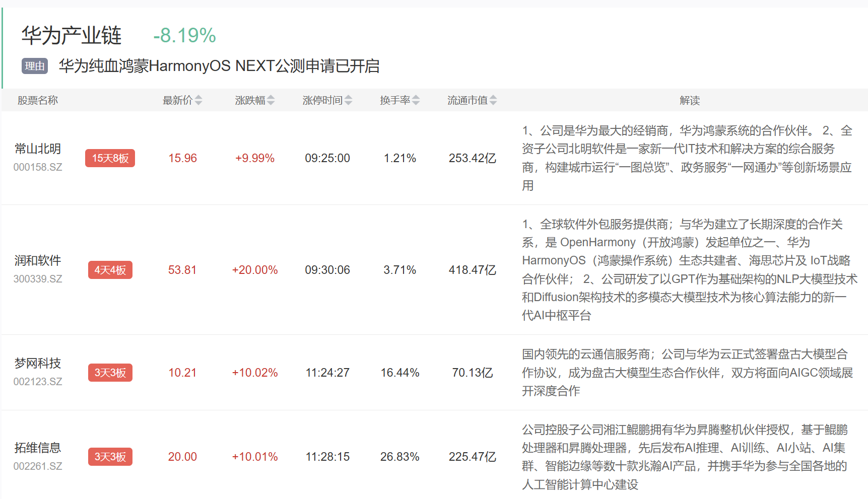Click 拓维信息's 3天3板 badge
This screenshot has height=499, width=868.
110,457
